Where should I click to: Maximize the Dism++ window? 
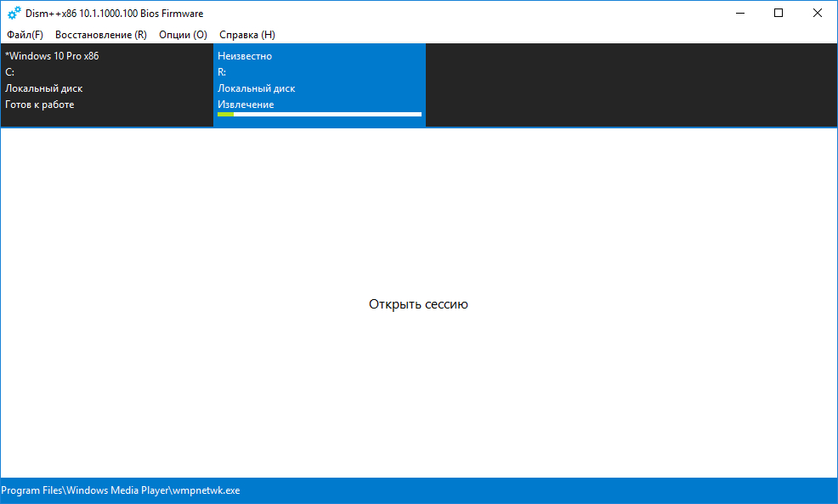(779, 13)
